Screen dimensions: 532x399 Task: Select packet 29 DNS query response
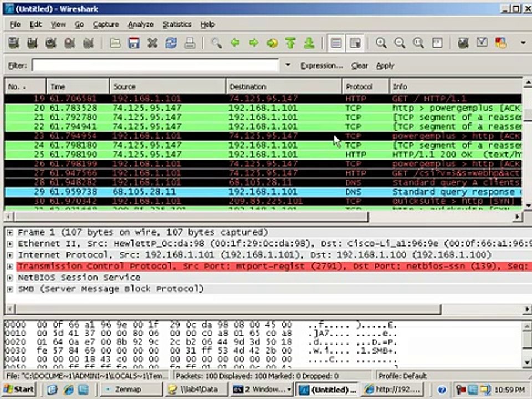point(263,192)
